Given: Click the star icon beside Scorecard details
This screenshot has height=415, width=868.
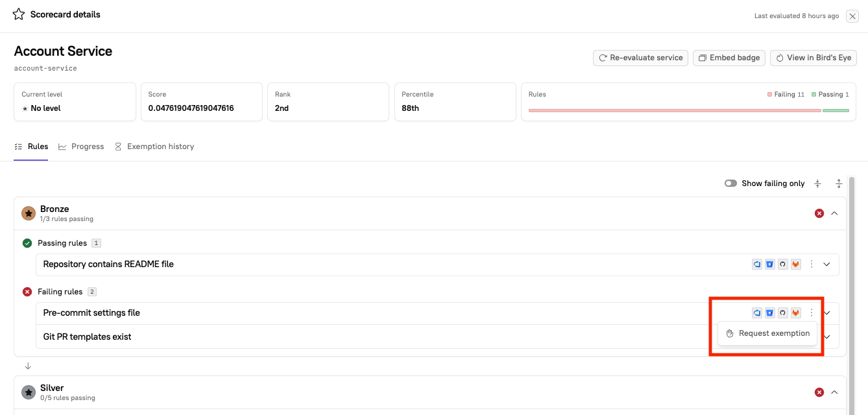Looking at the screenshot, I should pyautogui.click(x=19, y=14).
